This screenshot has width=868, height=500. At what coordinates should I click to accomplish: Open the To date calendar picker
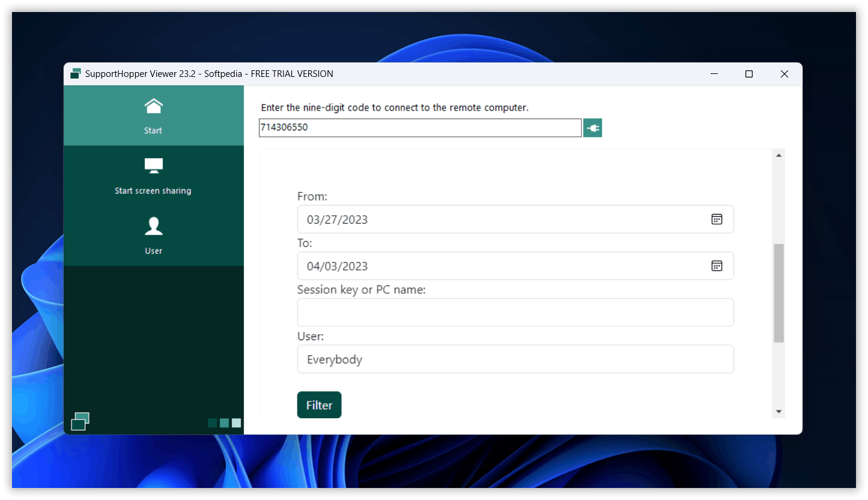pyautogui.click(x=717, y=266)
